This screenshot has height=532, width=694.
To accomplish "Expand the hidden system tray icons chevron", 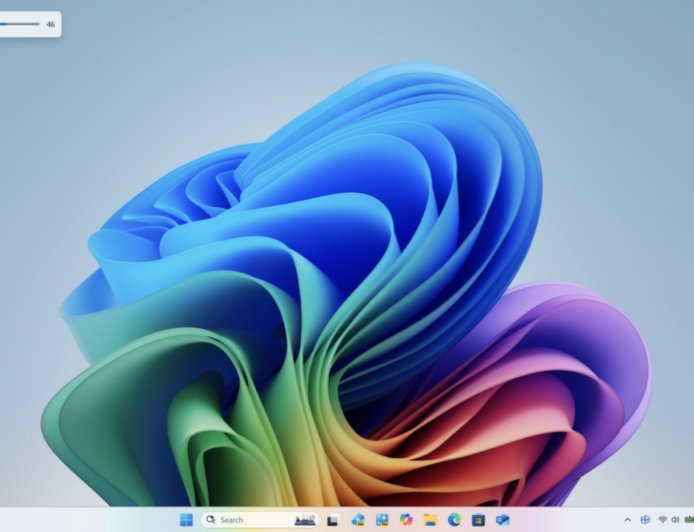I will click(x=627, y=520).
